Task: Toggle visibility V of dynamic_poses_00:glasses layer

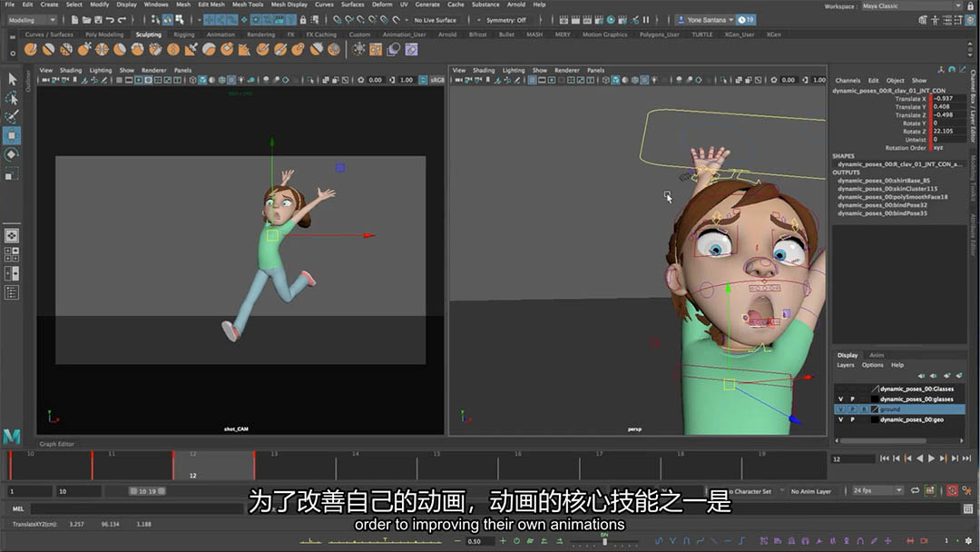Action: (840, 399)
